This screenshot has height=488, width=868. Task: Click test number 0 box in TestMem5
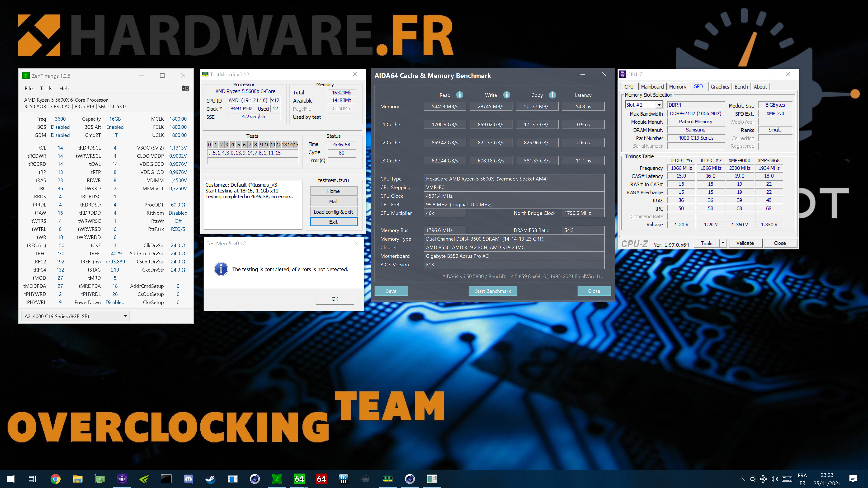coord(210,145)
